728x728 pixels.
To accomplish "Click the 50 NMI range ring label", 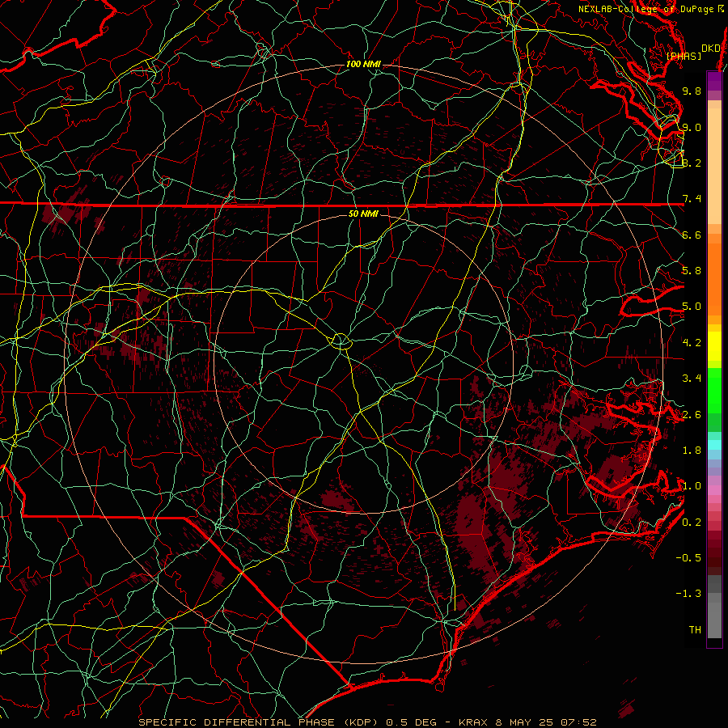I will click(363, 214).
